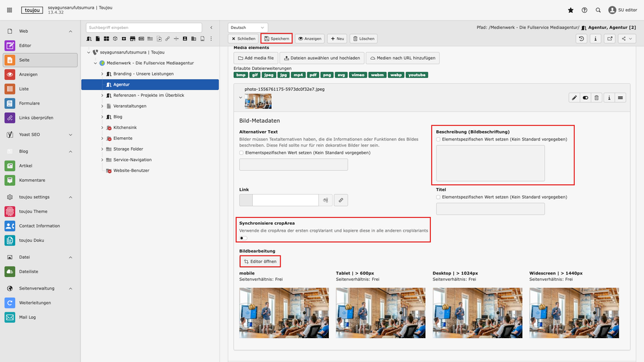Open the page info icon in the header

(596, 38)
